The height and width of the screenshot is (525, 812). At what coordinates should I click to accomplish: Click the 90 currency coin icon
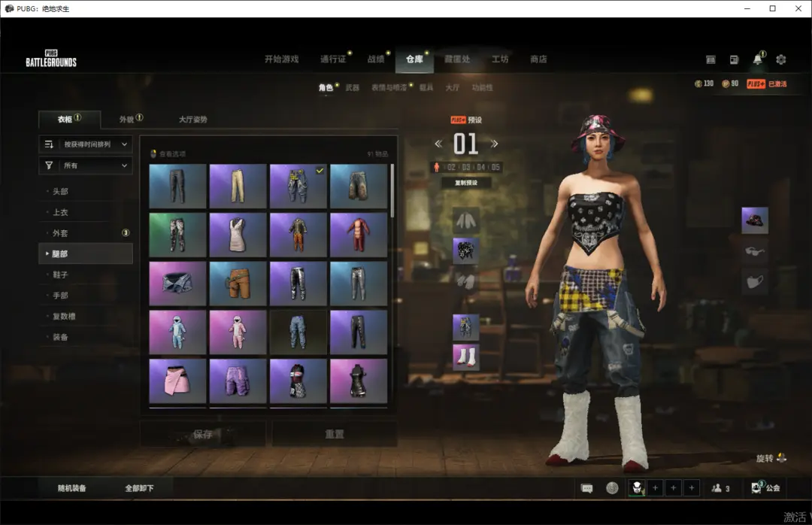pyautogui.click(x=726, y=83)
